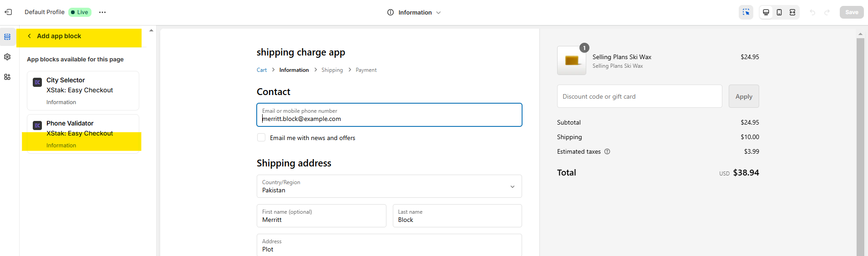
Task: Click the Cart breadcrumb link
Action: coord(262,70)
